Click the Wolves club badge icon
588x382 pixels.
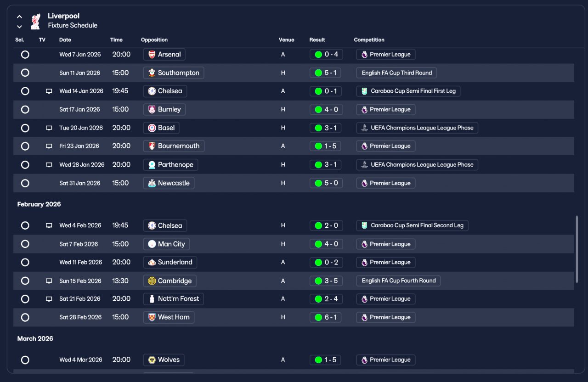tap(152, 360)
